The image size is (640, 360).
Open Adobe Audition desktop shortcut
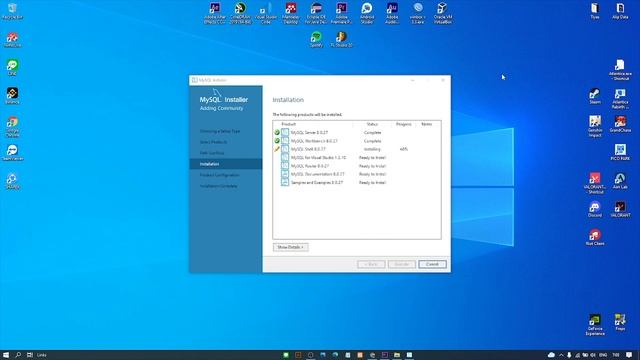392,13
